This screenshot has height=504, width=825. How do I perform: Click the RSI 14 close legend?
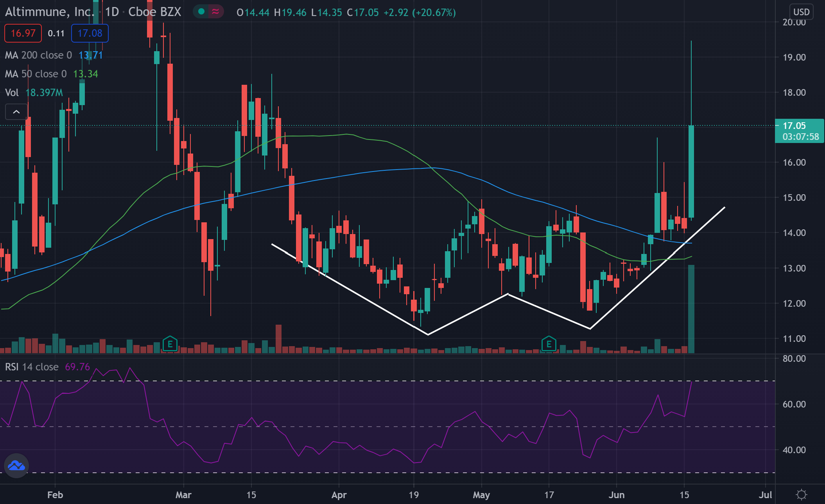(x=32, y=367)
